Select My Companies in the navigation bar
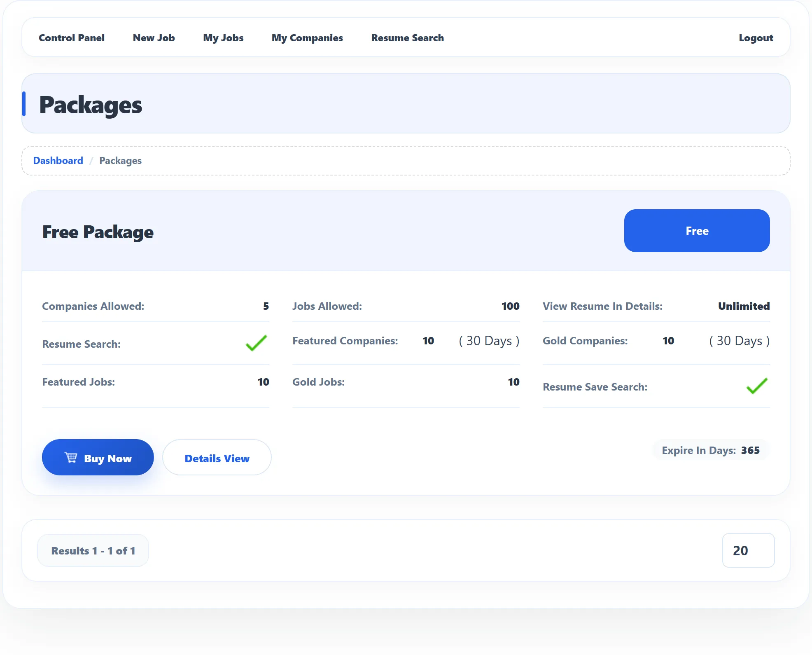This screenshot has width=812, height=655. (x=307, y=38)
